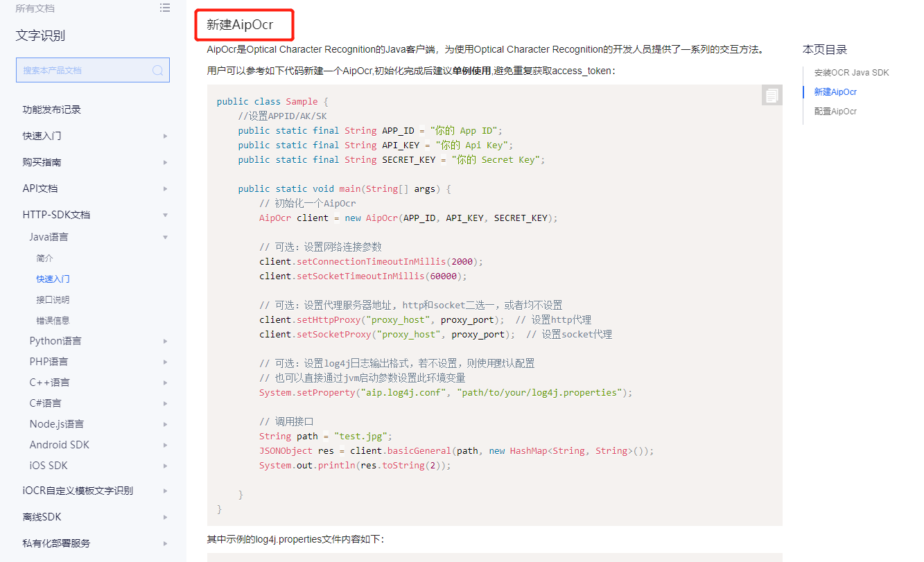Expand the Python语言 subsection arrow
This screenshot has width=924, height=562.
(165, 341)
